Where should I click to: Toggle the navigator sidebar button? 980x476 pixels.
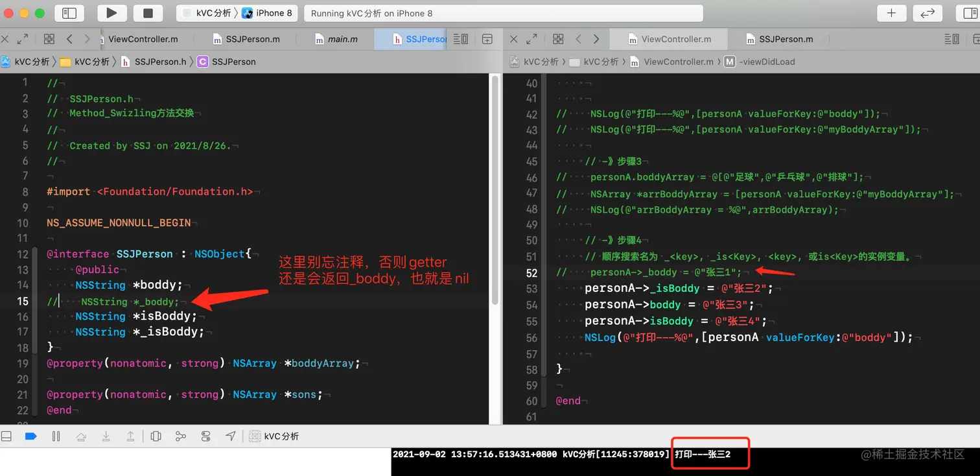point(69,13)
